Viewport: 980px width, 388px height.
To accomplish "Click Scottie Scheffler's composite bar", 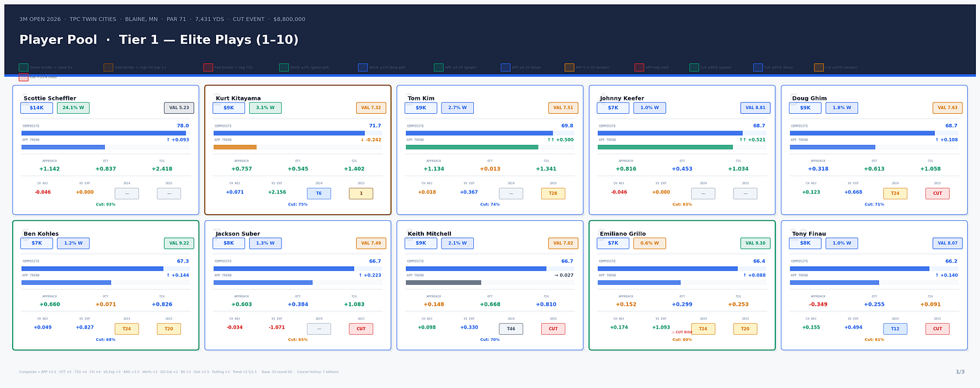I will tap(104, 133).
